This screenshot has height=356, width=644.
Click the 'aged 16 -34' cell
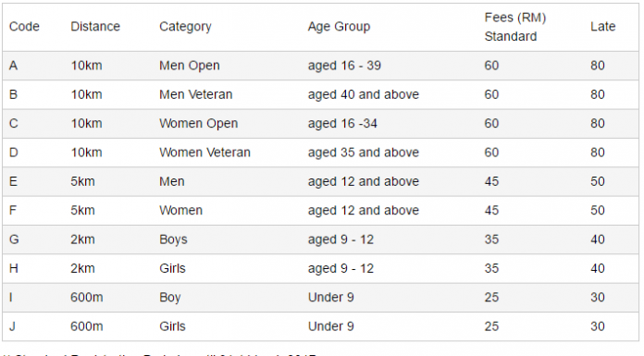click(x=342, y=124)
